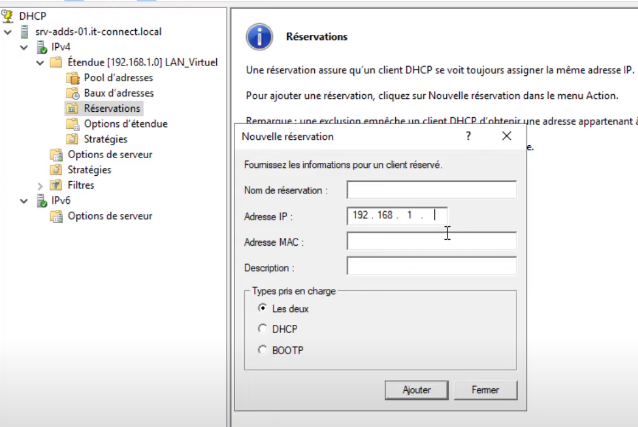
Task: Select the DHCP root tree label
Action: pyautogui.click(x=33, y=16)
